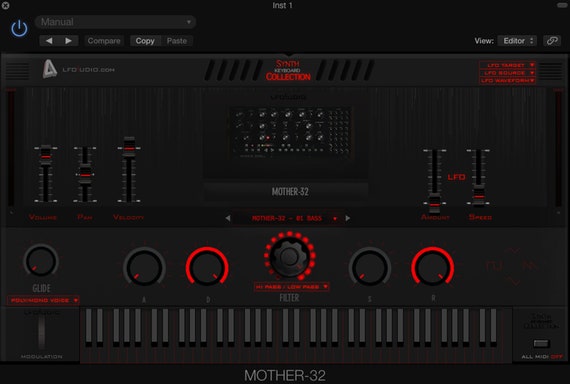This screenshot has height=384, width=570.
Task: Go to previous preset with left arrow
Action: point(49,41)
